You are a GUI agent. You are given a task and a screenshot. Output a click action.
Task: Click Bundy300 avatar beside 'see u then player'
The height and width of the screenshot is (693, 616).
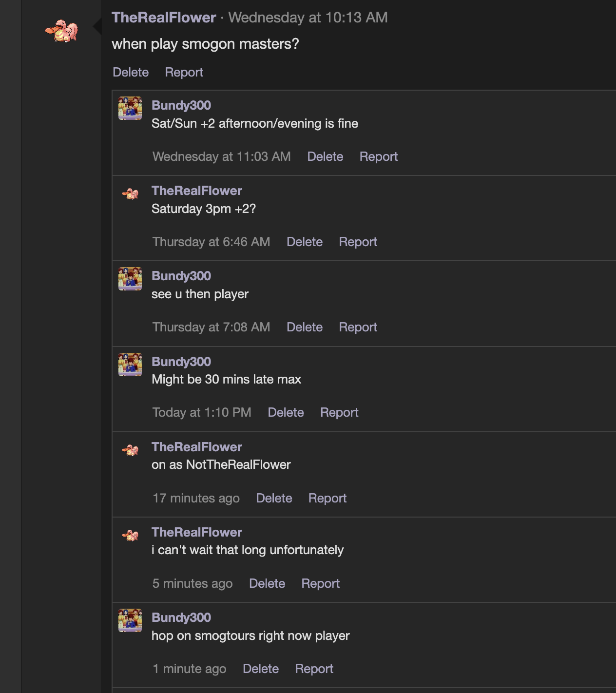tap(130, 279)
